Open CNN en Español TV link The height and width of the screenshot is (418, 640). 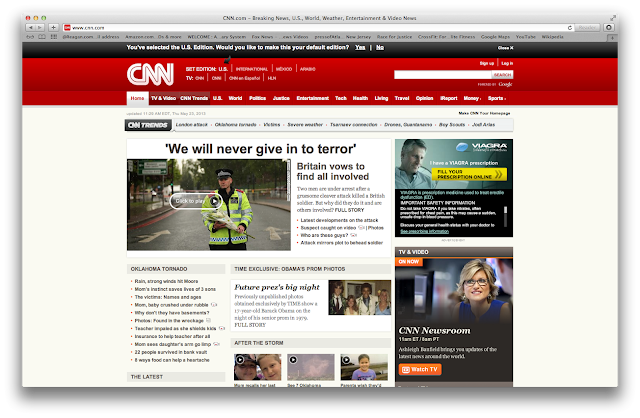244,78
